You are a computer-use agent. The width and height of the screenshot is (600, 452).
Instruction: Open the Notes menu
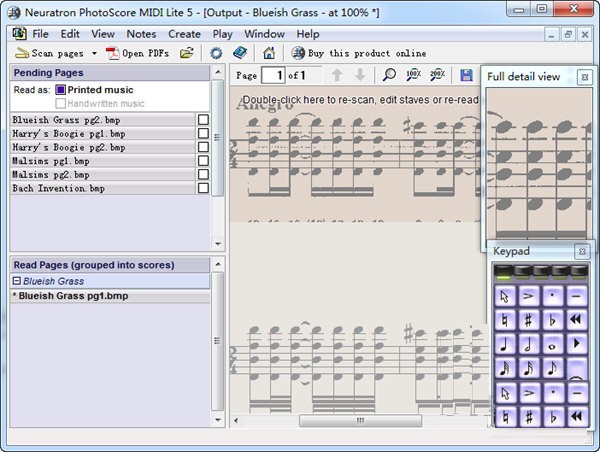tap(141, 34)
